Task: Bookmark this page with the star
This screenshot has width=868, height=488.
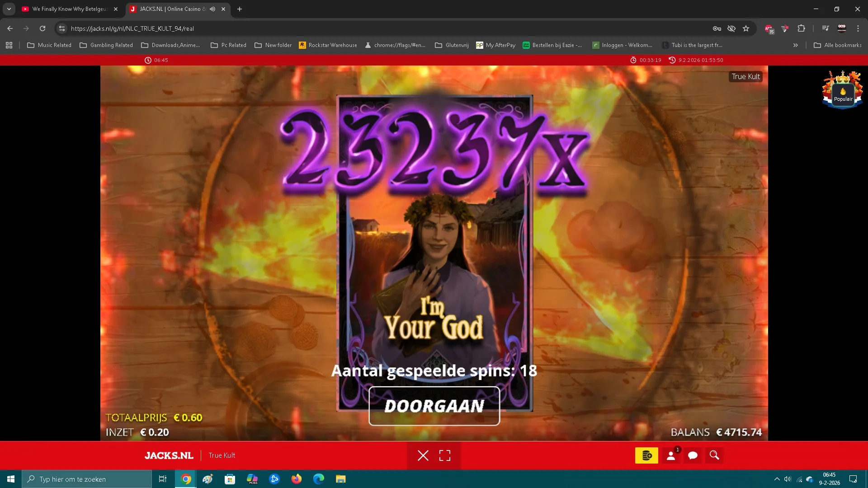Action: (x=746, y=28)
